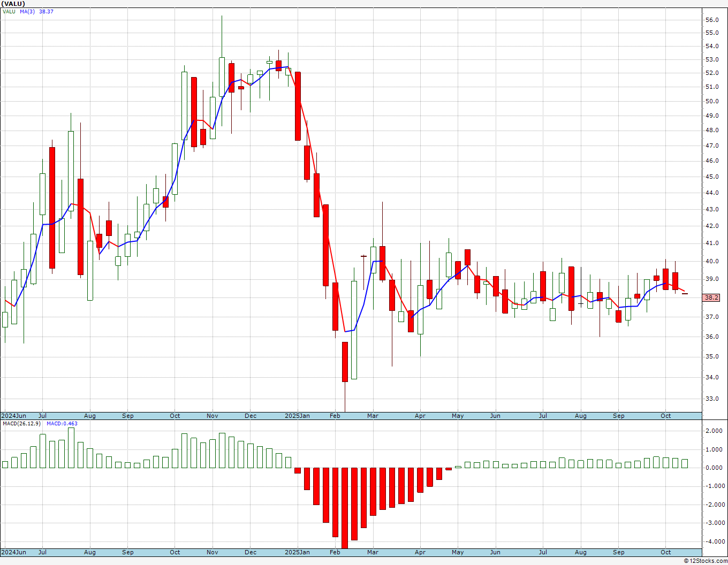This screenshot has height=565, width=728.
Task: Click the "40.0" price axis label
Action: click(x=712, y=261)
